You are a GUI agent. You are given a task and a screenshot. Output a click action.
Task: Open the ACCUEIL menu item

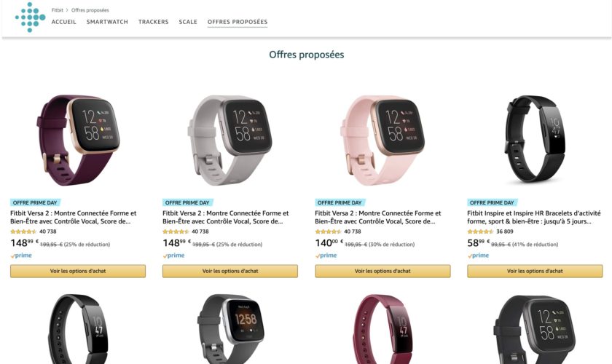click(x=63, y=22)
